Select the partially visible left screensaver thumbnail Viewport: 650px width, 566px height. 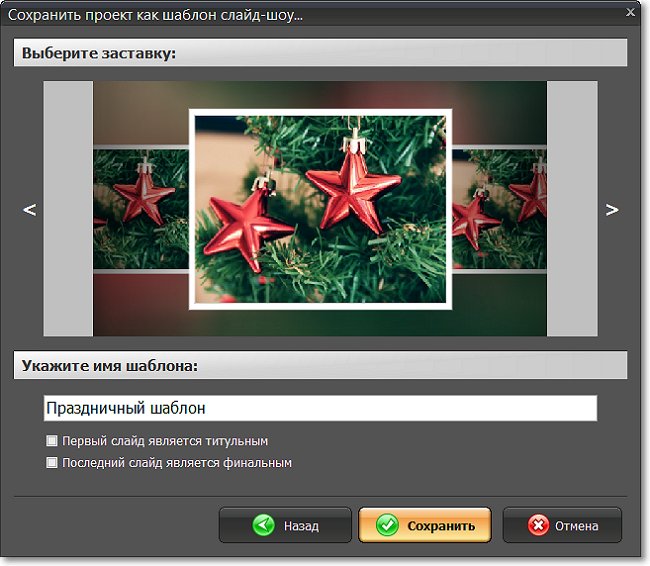click(140, 208)
